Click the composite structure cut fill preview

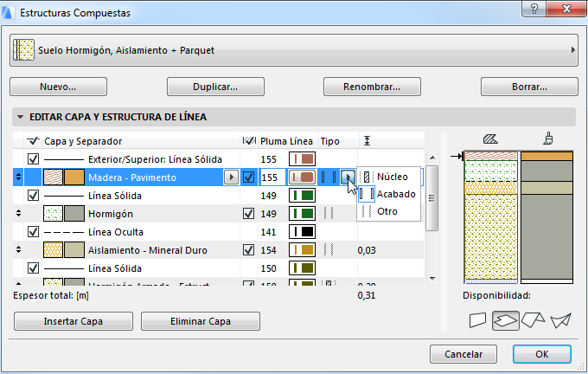490,217
